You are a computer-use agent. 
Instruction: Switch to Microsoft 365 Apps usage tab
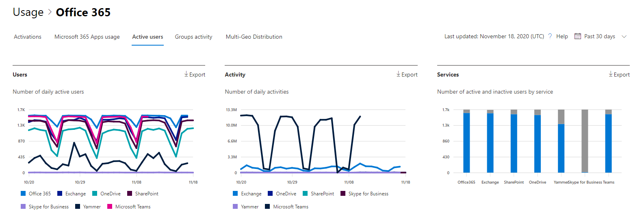click(87, 37)
